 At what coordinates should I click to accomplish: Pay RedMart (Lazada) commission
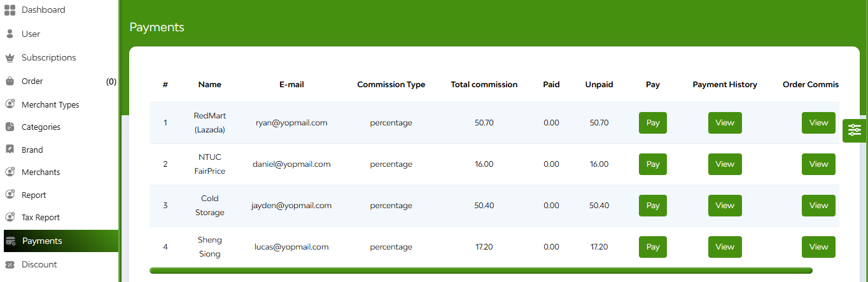[x=653, y=123]
